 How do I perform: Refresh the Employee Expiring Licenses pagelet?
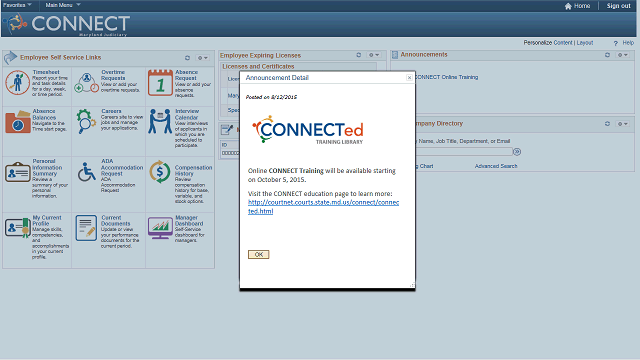pyautogui.click(x=359, y=55)
